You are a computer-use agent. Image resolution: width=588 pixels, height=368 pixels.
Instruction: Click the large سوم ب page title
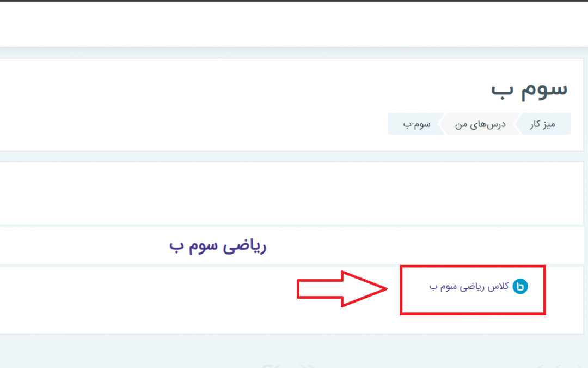pos(530,90)
